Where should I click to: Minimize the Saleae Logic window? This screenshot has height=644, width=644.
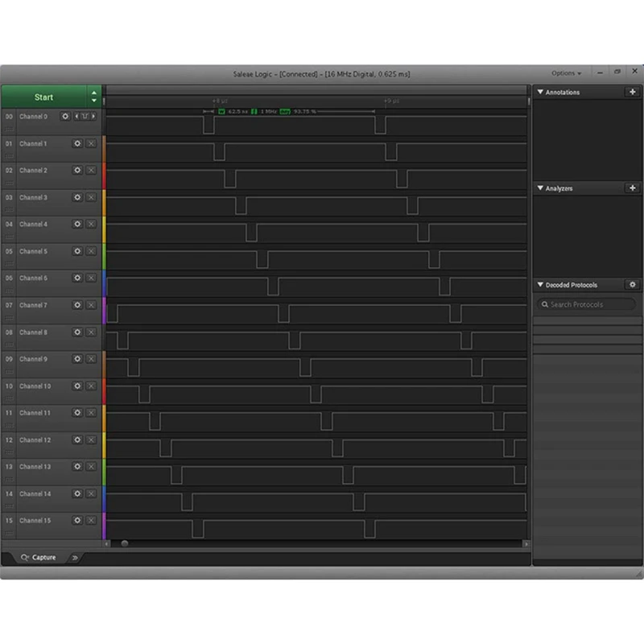(600, 72)
